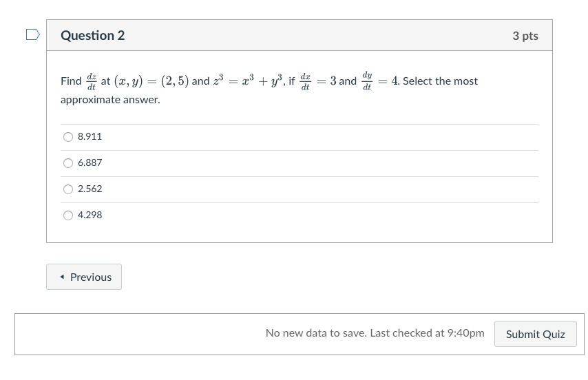Click the 3 pts label
Screen dimensions: 588x380
click(x=525, y=36)
